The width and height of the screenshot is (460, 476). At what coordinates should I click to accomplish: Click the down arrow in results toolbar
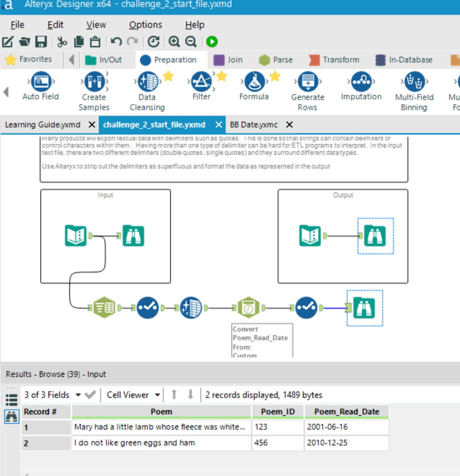click(190, 394)
